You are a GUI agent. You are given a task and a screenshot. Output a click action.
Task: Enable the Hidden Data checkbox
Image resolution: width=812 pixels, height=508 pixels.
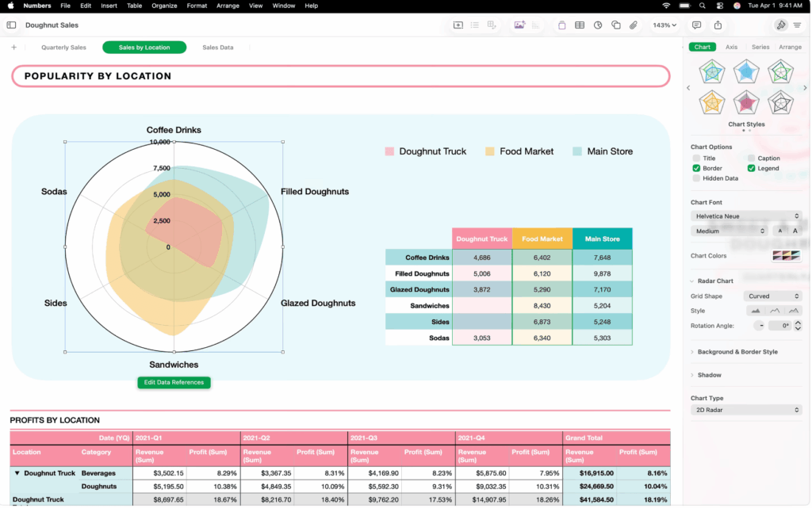coord(695,178)
